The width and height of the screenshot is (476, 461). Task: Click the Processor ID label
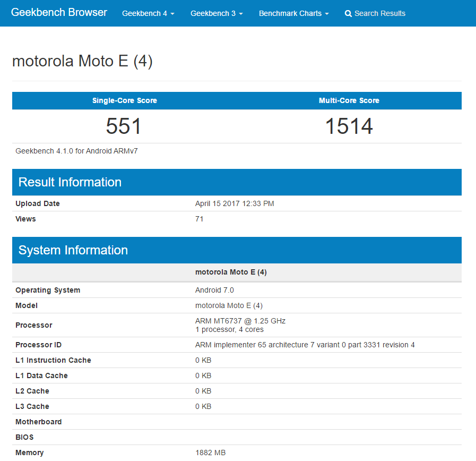39,345
